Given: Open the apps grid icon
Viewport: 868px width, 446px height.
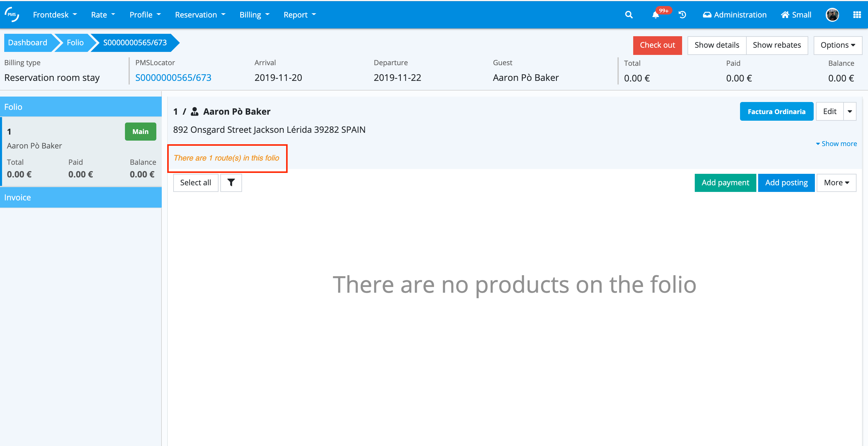Looking at the screenshot, I should (857, 15).
